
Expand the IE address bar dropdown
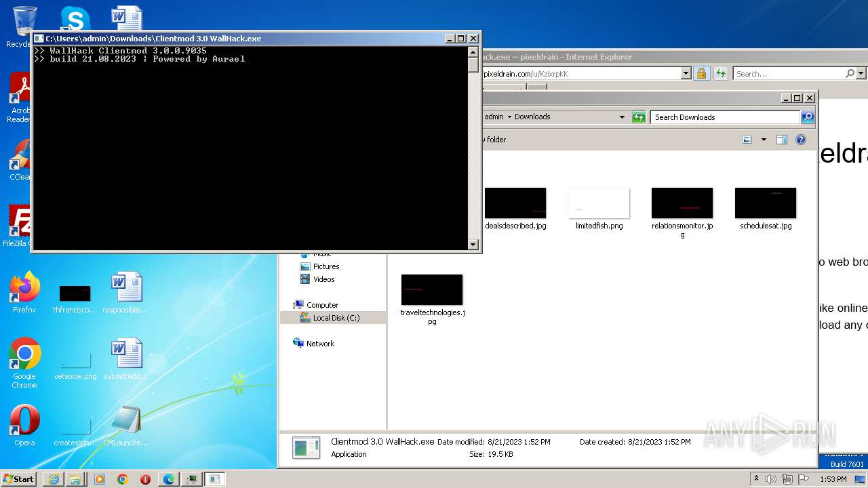(x=686, y=73)
